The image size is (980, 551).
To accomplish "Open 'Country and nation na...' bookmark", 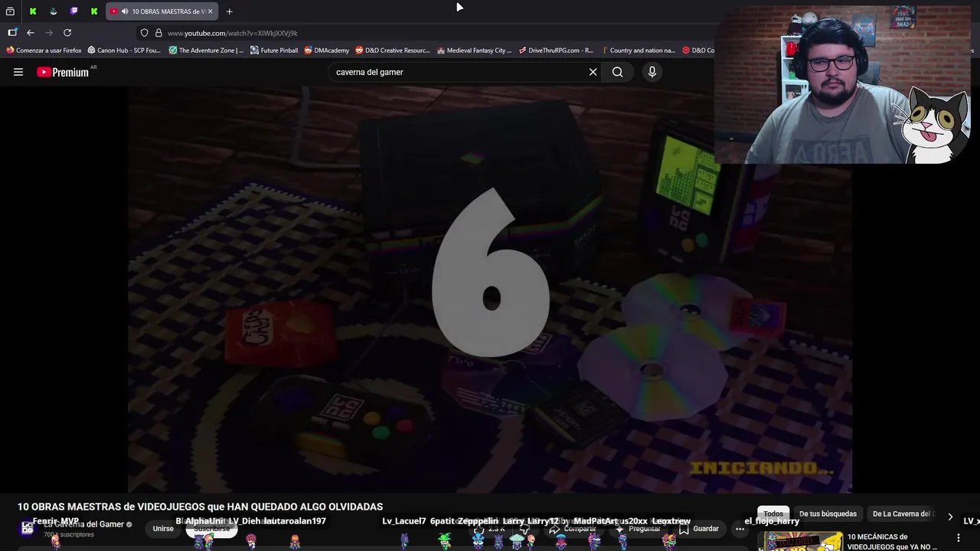I will (639, 51).
